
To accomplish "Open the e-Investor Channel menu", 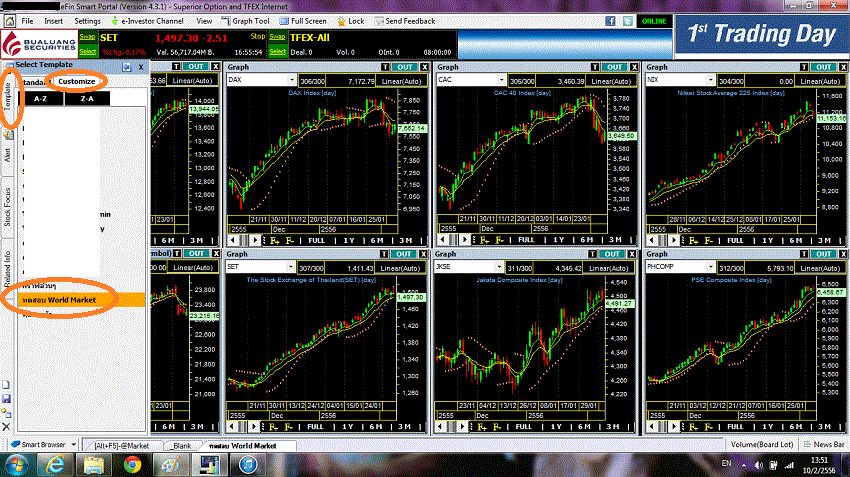I will 147,21.
